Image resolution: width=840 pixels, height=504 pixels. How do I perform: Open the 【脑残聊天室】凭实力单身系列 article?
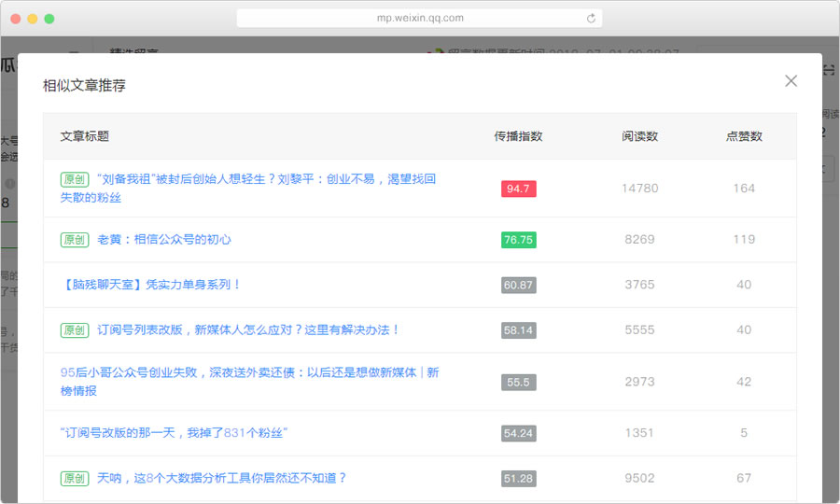coord(151,285)
